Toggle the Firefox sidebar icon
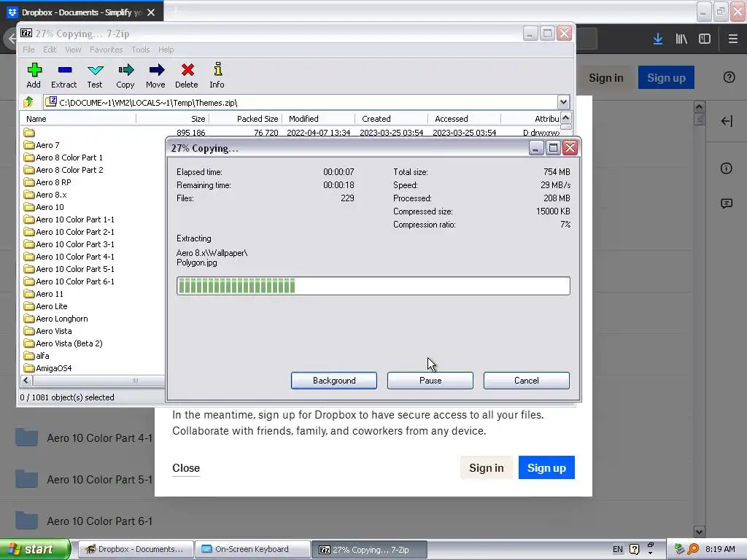The image size is (747, 560). point(705,39)
